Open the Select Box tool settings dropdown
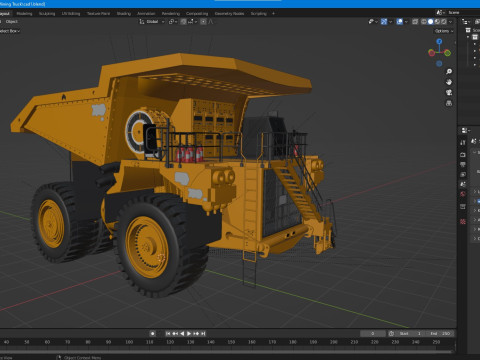480x360 pixels. click(10, 31)
